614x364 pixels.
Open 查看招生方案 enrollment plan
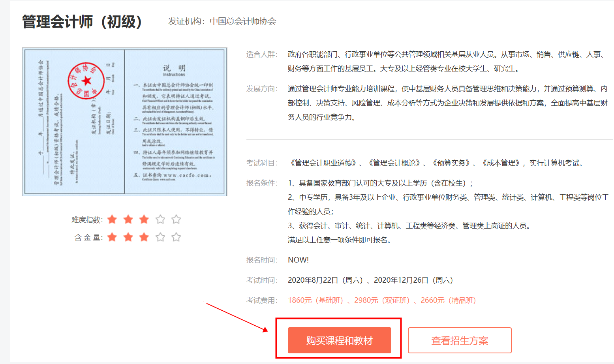coord(460,340)
